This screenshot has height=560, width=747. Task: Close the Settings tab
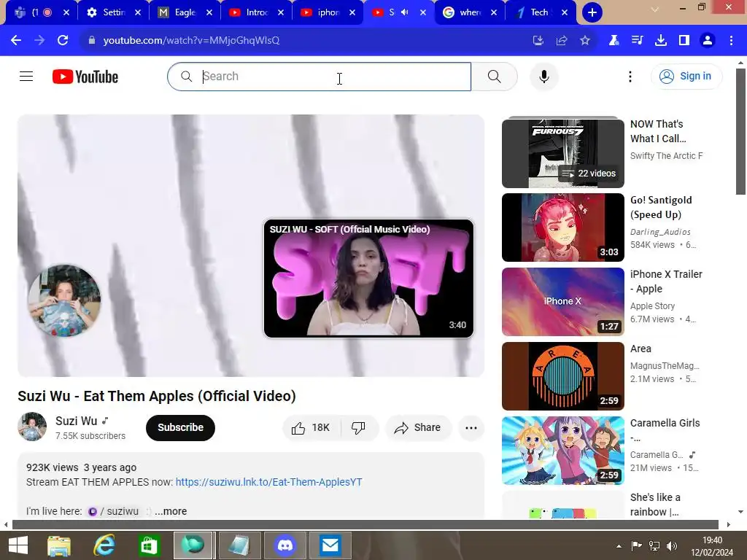point(138,12)
